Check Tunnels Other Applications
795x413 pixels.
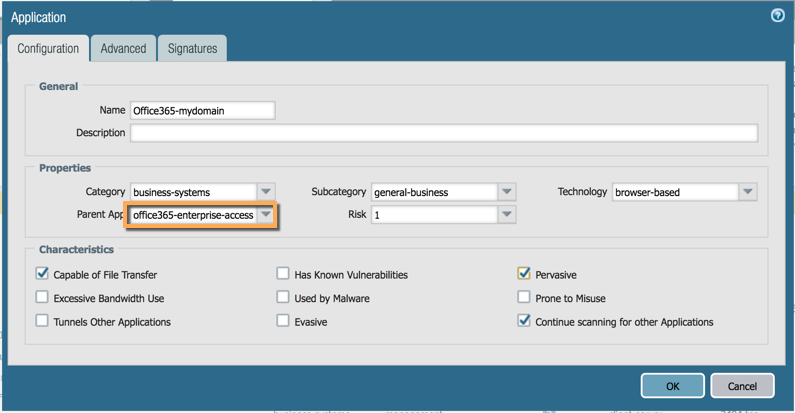coord(42,321)
